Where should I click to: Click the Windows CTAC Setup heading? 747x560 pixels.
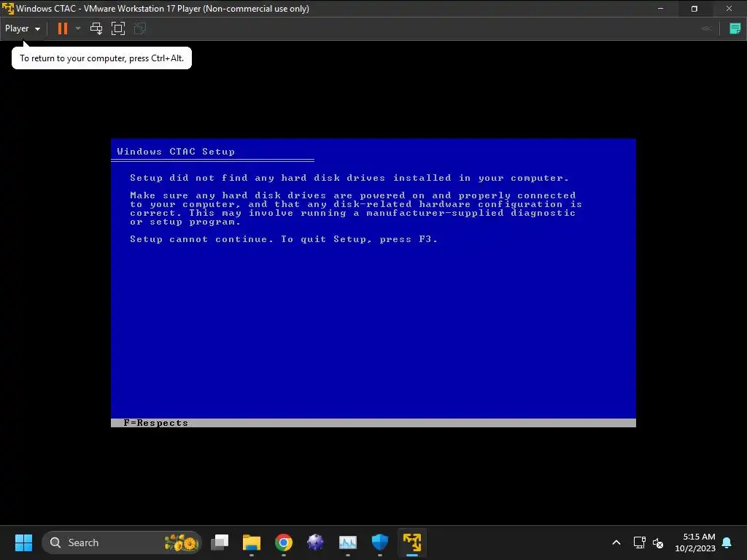[176, 152]
